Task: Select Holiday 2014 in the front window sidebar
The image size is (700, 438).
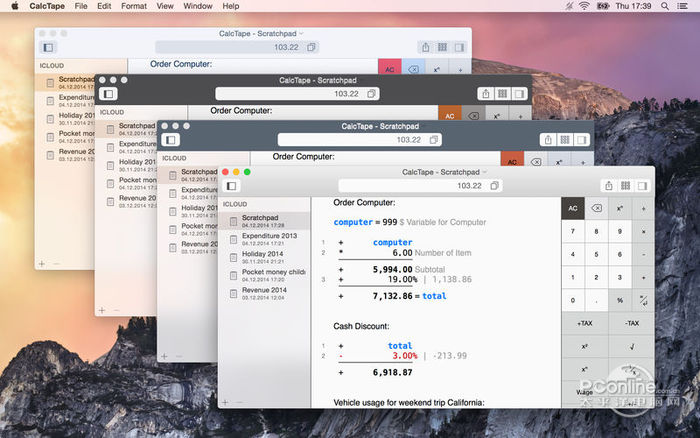Action: 264,257
